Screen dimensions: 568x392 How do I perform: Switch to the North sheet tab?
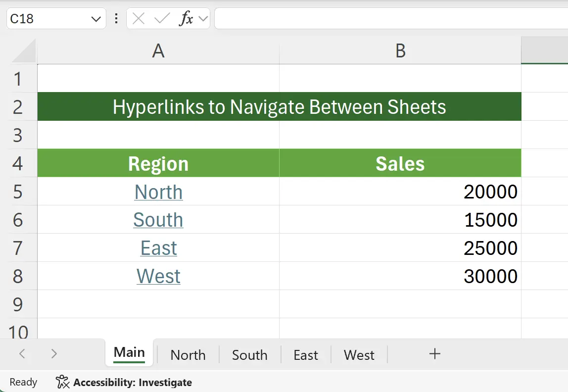[x=188, y=354]
